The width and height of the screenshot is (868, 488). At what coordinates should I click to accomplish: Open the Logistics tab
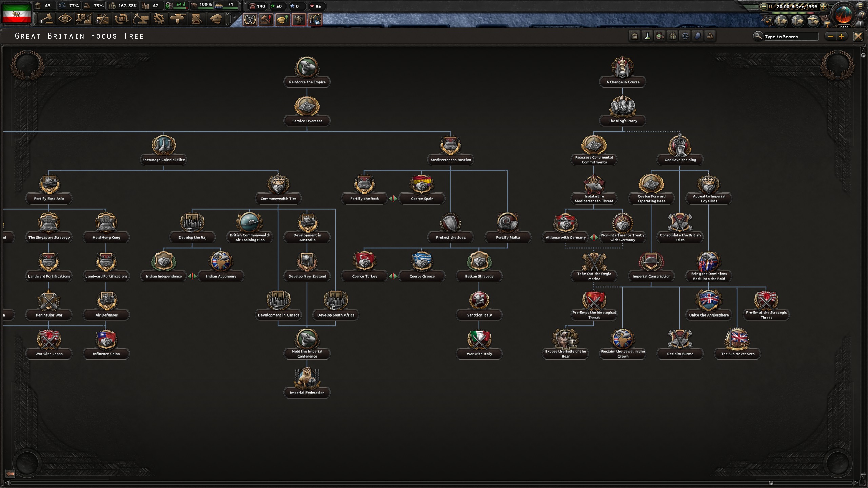tap(196, 19)
